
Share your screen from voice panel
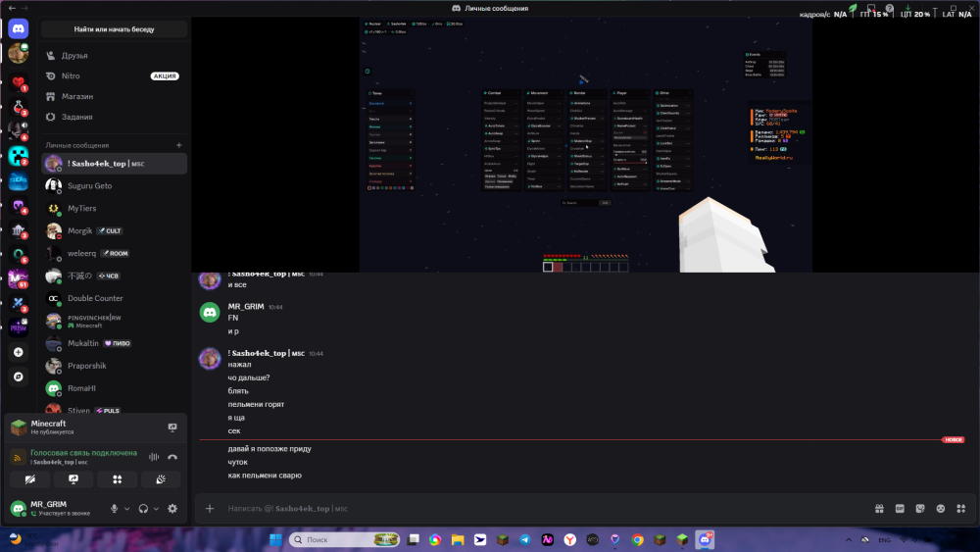73,479
